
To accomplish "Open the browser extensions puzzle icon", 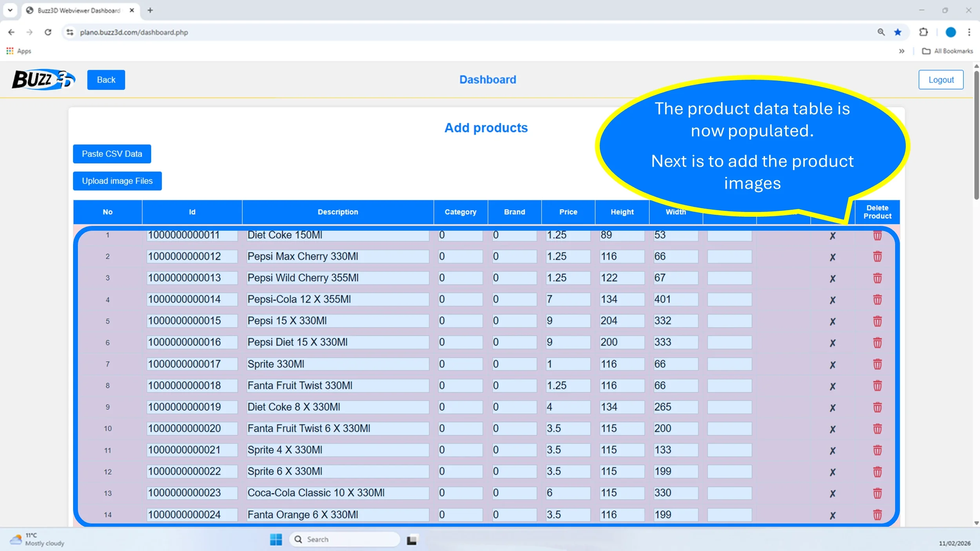I will pos(924,32).
